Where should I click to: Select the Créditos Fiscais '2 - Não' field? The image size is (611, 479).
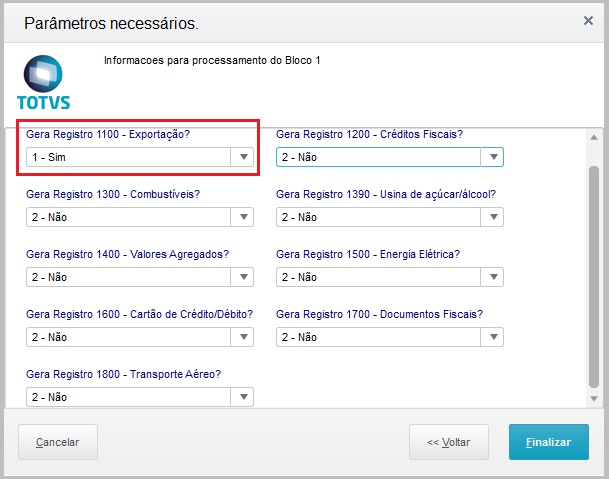pos(379,157)
